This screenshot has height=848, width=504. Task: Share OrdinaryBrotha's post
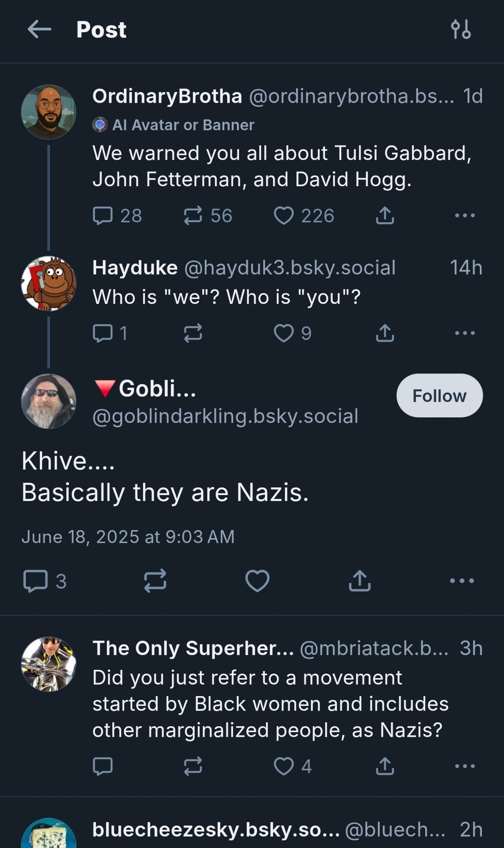pos(385,215)
